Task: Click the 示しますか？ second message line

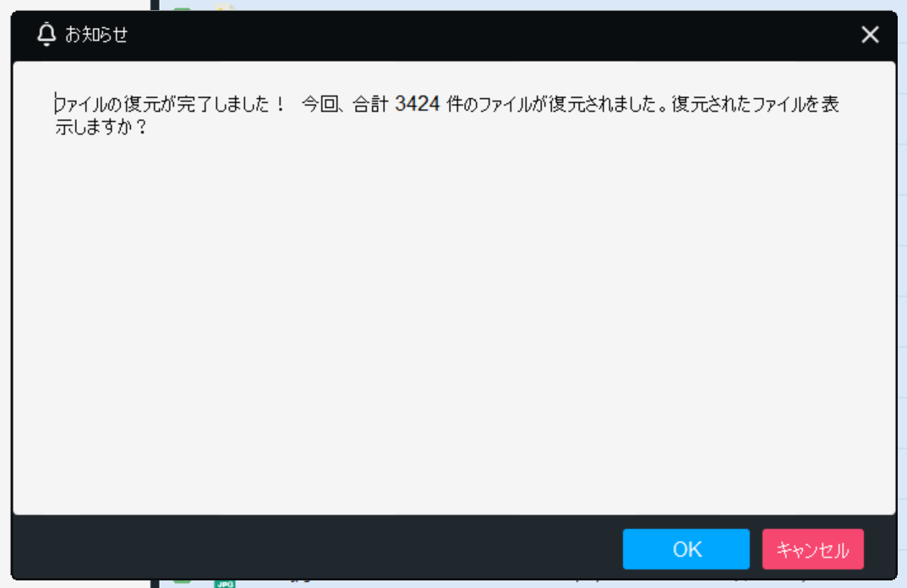Action: pos(101,127)
